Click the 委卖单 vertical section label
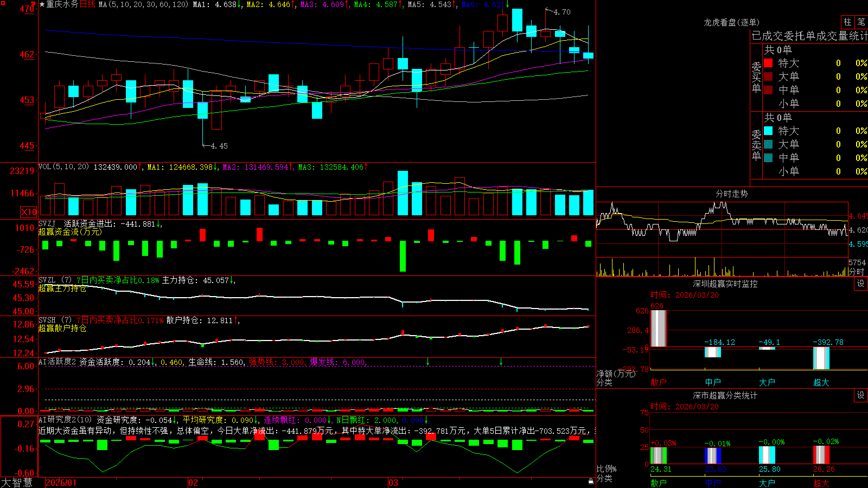Viewport: 868px width, 488px height. point(756,145)
